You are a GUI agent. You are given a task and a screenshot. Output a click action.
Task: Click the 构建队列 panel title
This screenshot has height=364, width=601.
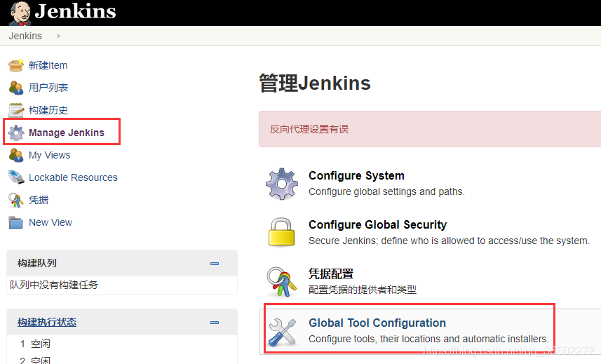coord(36,263)
